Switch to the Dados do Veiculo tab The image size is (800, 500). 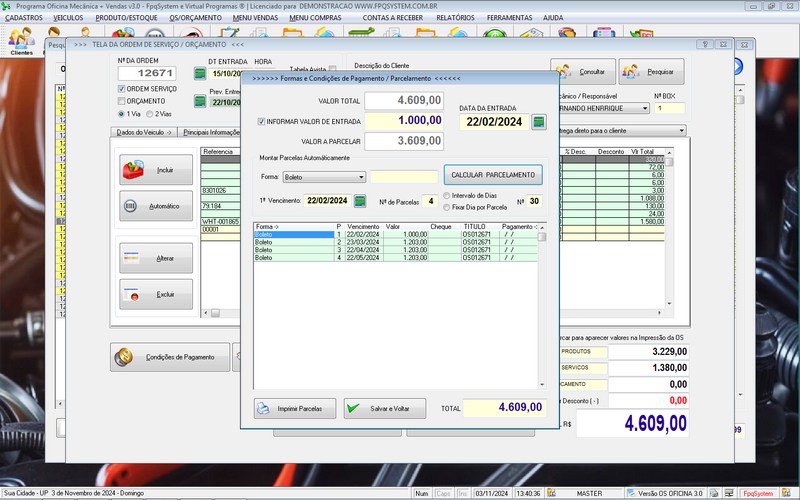[144, 132]
